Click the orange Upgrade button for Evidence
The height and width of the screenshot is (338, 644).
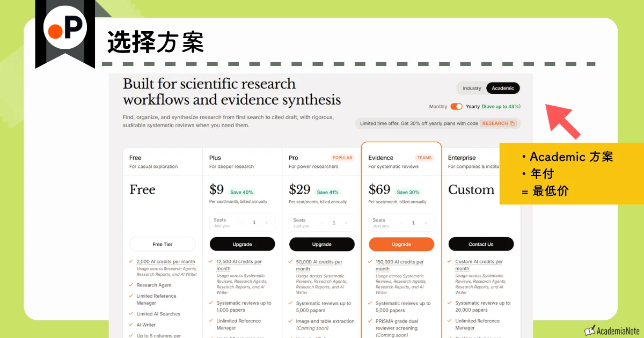401,244
